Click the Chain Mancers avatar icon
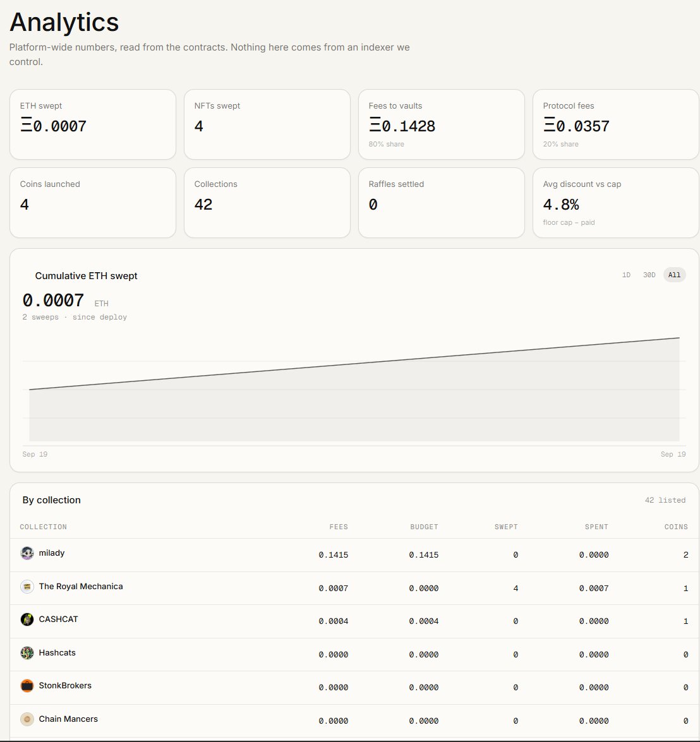 pos(27,719)
